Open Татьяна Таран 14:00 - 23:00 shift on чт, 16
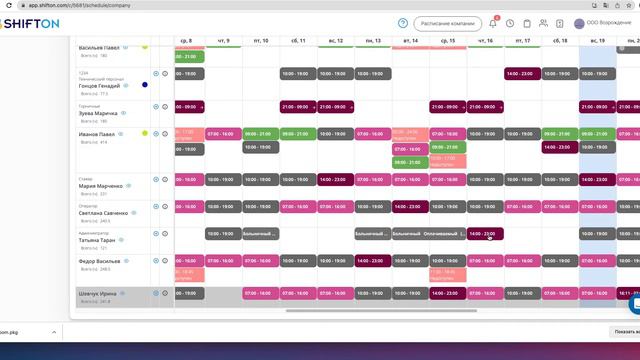Image resolution: width=640 pixels, height=360 pixels. click(x=485, y=234)
